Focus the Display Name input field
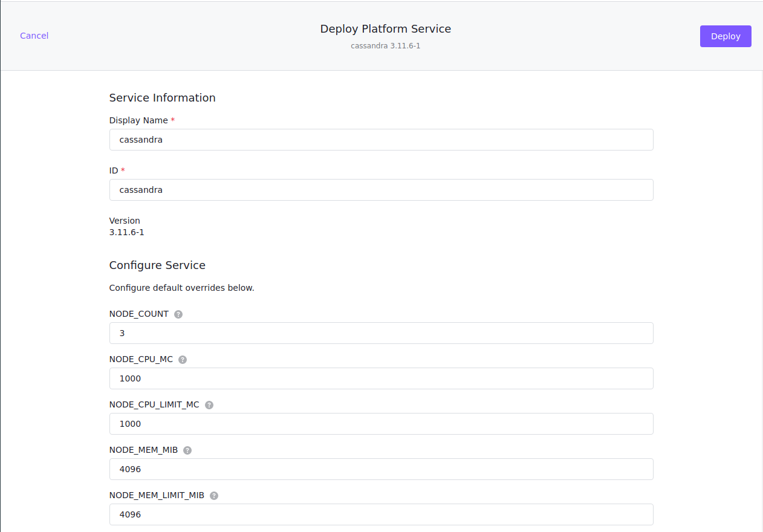Viewport: 763px width, 532px height. [x=381, y=140]
